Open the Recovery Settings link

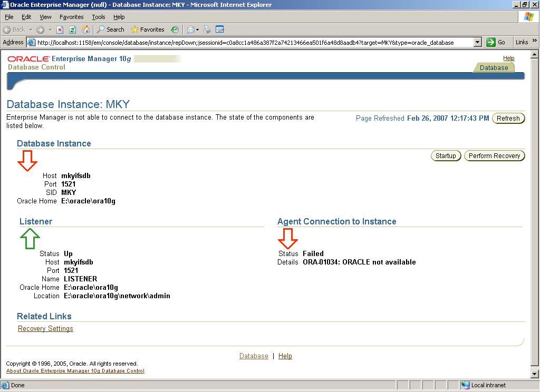pos(45,328)
